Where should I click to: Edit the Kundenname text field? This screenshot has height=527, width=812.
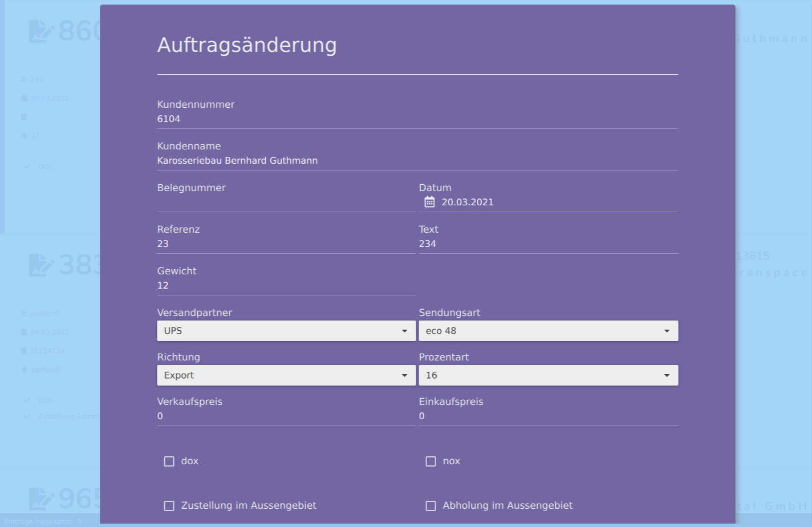[x=417, y=161]
